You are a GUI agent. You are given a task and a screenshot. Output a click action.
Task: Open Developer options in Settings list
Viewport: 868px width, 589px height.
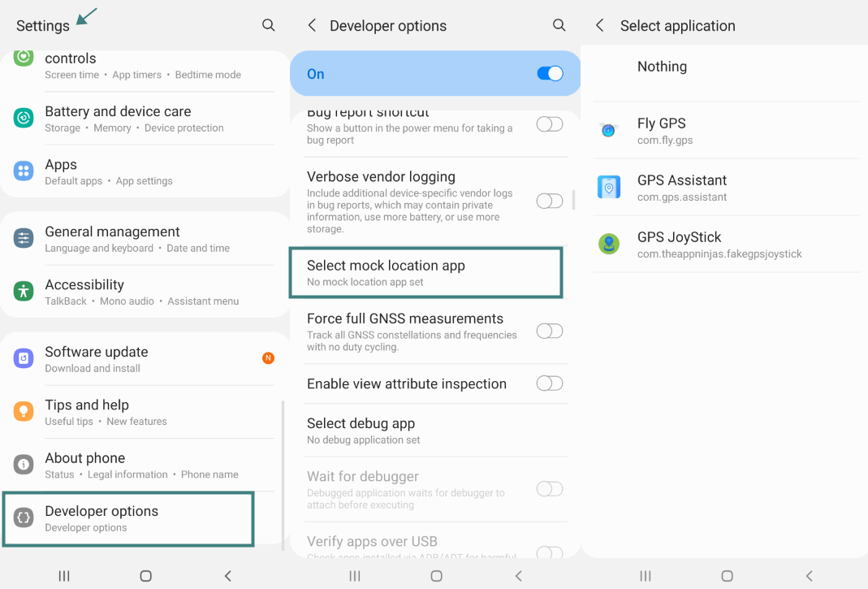[x=128, y=518]
